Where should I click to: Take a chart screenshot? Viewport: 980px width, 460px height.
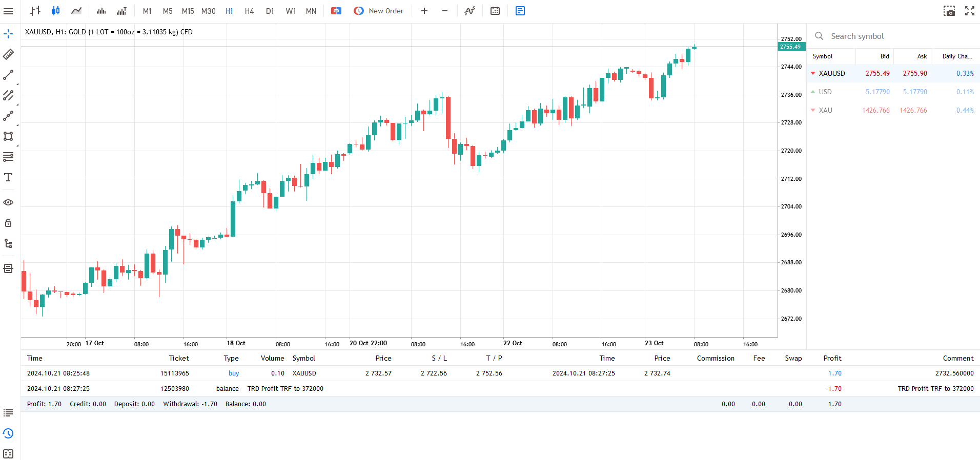949,11
